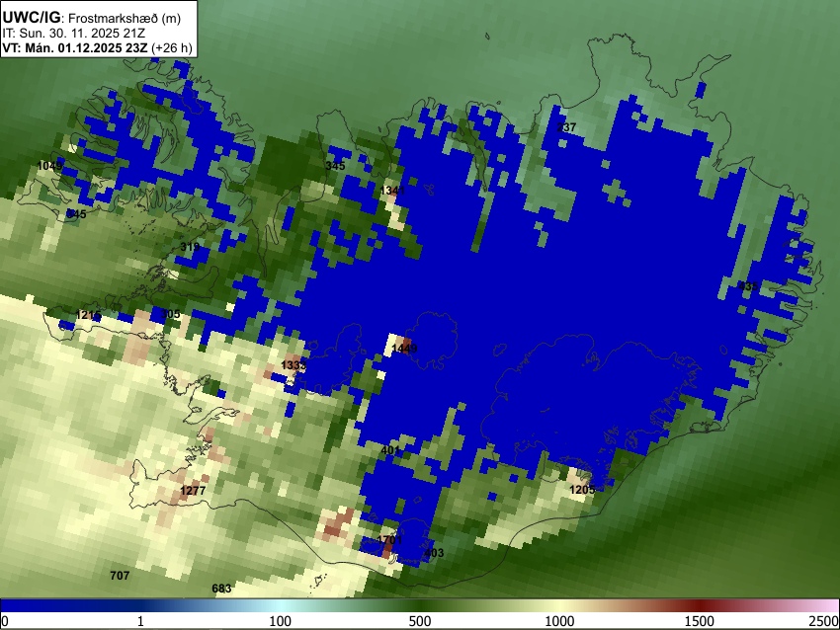Click the color scale label "2500"
This screenshot has width=840, height=630.
click(824, 621)
